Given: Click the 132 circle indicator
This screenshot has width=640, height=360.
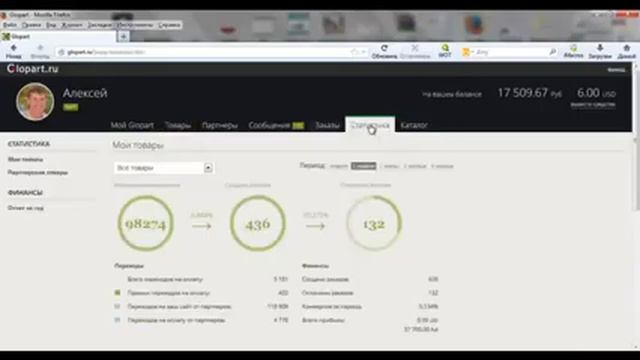Looking at the screenshot, I should click(374, 223).
